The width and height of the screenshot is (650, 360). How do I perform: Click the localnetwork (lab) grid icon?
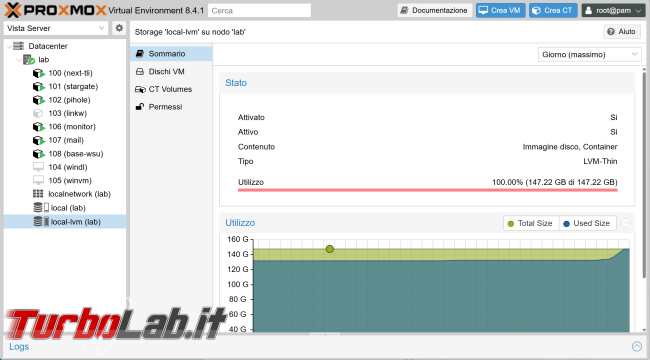point(38,194)
